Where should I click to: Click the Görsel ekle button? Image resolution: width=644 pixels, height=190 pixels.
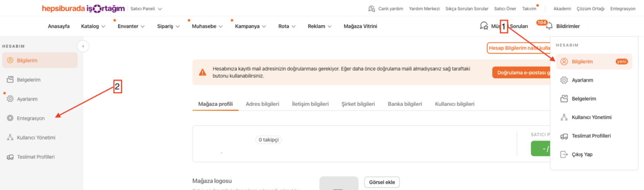[x=382, y=182]
